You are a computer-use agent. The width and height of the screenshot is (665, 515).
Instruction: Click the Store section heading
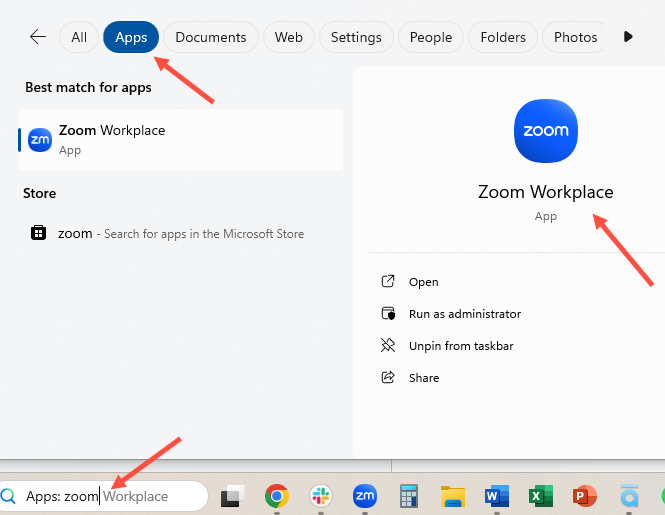coord(39,193)
